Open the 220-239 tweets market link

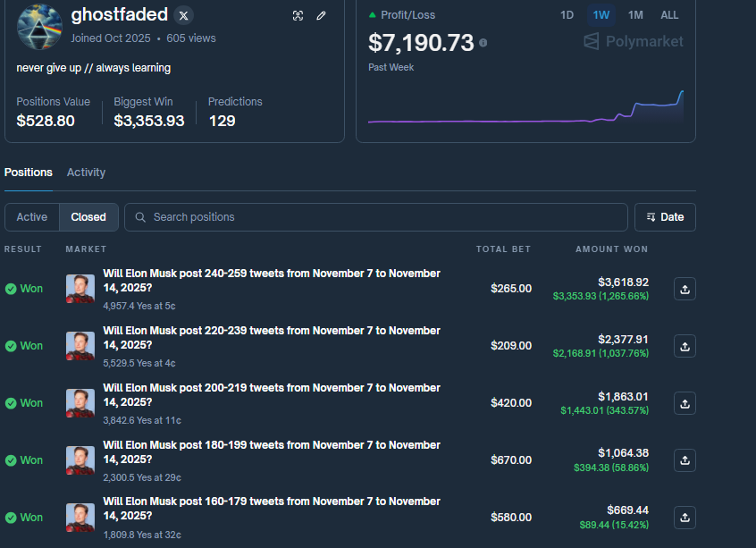[x=272, y=338]
